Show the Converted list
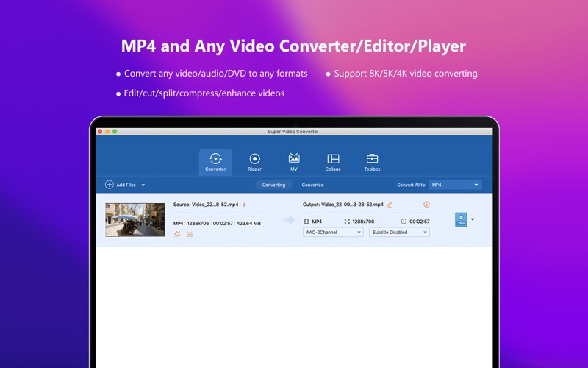The width and height of the screenshot is (588, 368). [312, 185]
